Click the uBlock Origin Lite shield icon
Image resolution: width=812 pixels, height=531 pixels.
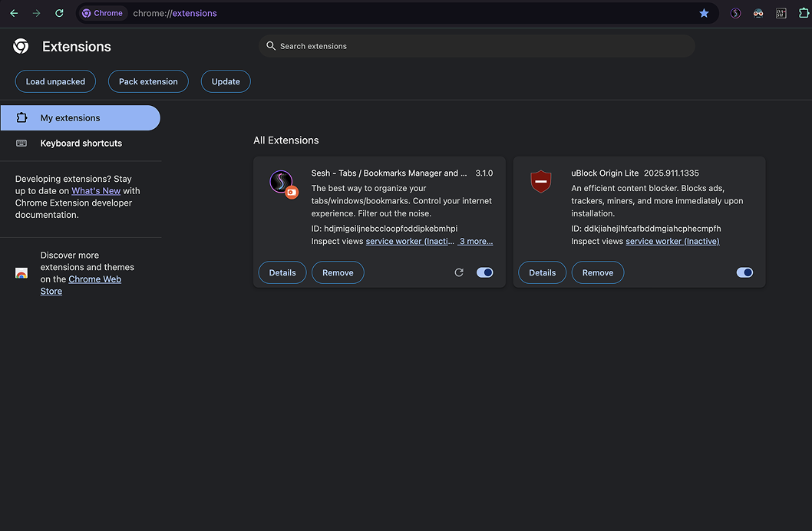click(541, 182)
